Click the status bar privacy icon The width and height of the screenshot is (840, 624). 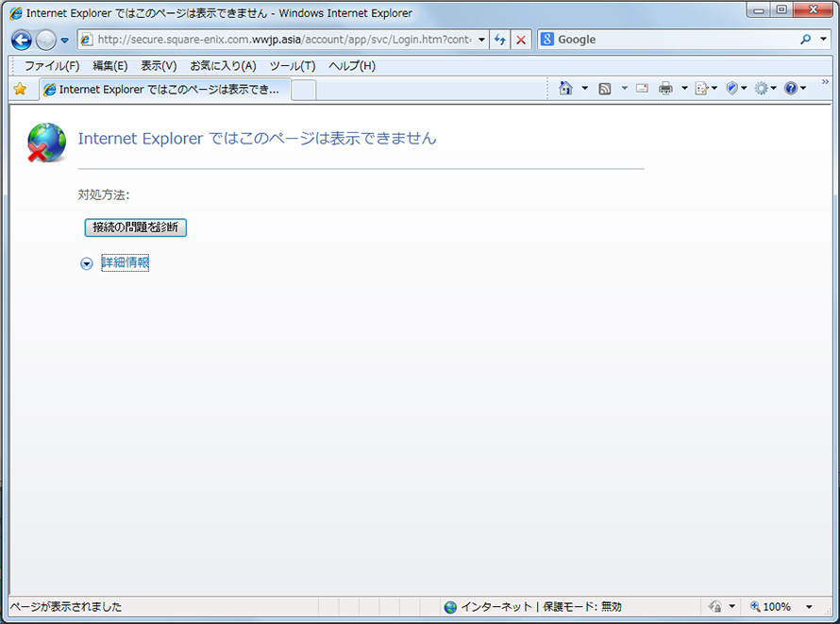pyautogui.click(x=714, y=606)
